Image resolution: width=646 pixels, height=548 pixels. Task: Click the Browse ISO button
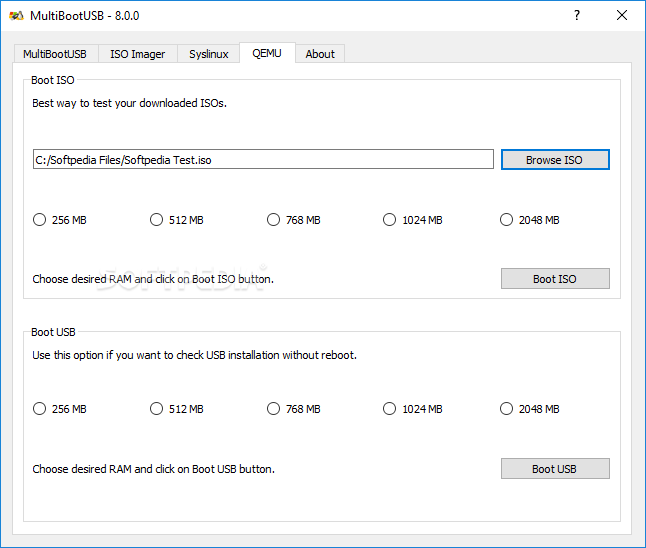click(555, 159)
